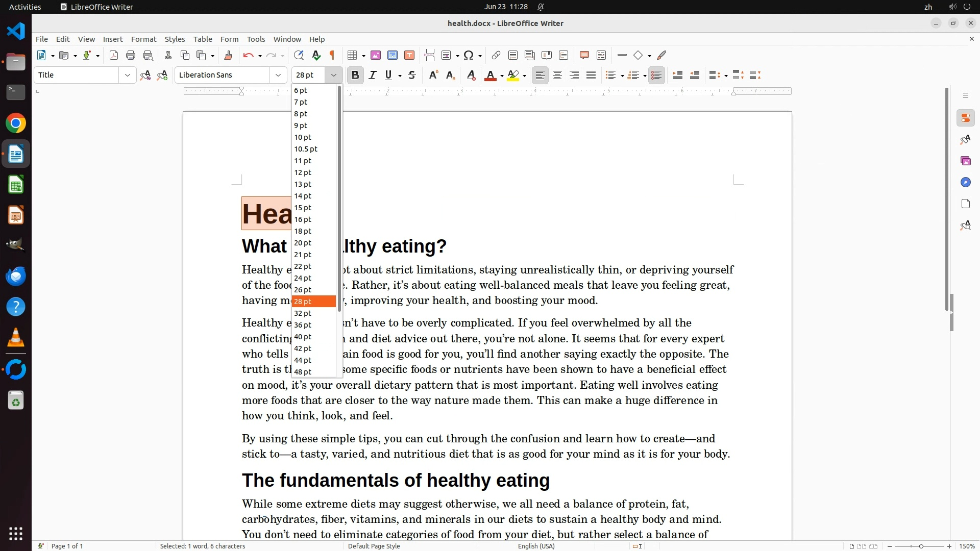Click the Print document icon
This screenshot has width=980, height=551.
coord(131,55)
